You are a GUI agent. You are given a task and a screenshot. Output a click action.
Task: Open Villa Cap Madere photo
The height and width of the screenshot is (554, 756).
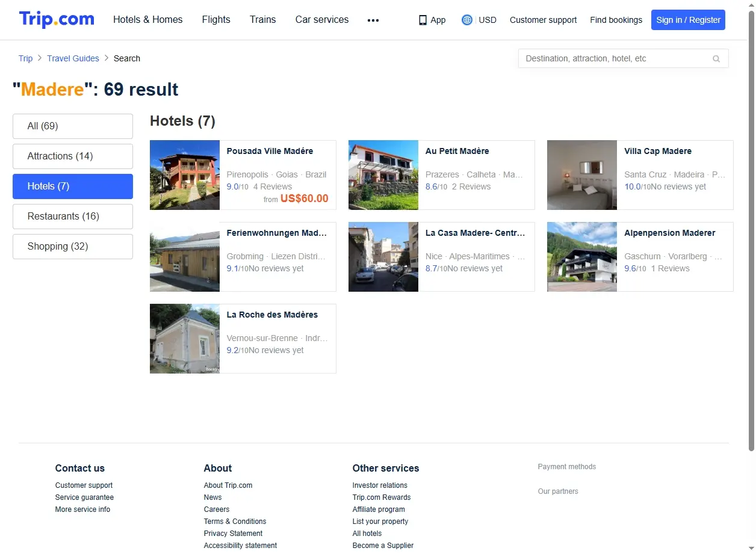pos(582,175)
